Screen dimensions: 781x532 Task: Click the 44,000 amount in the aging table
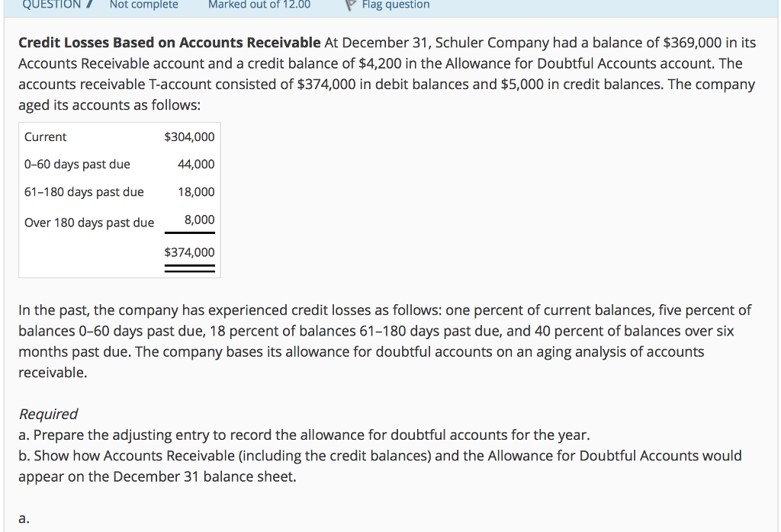click(198, 164)
